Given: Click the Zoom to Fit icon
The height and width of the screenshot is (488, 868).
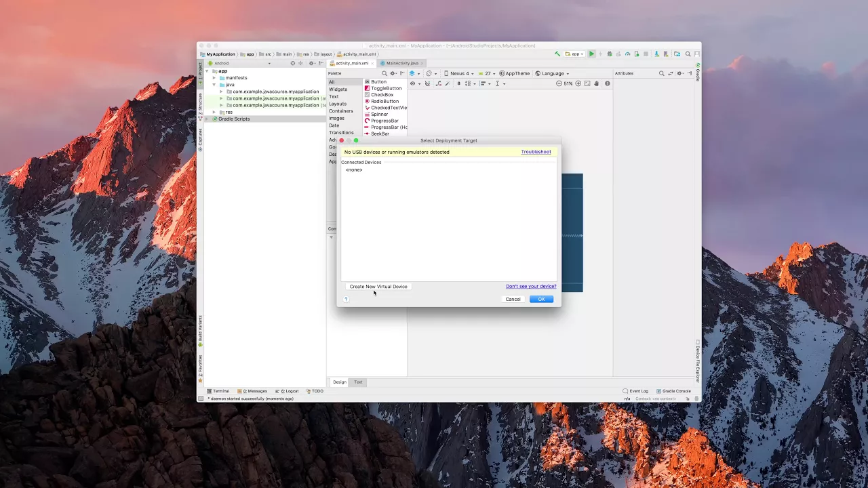Looking at the screenshot, I should click(x=587, y=83).
